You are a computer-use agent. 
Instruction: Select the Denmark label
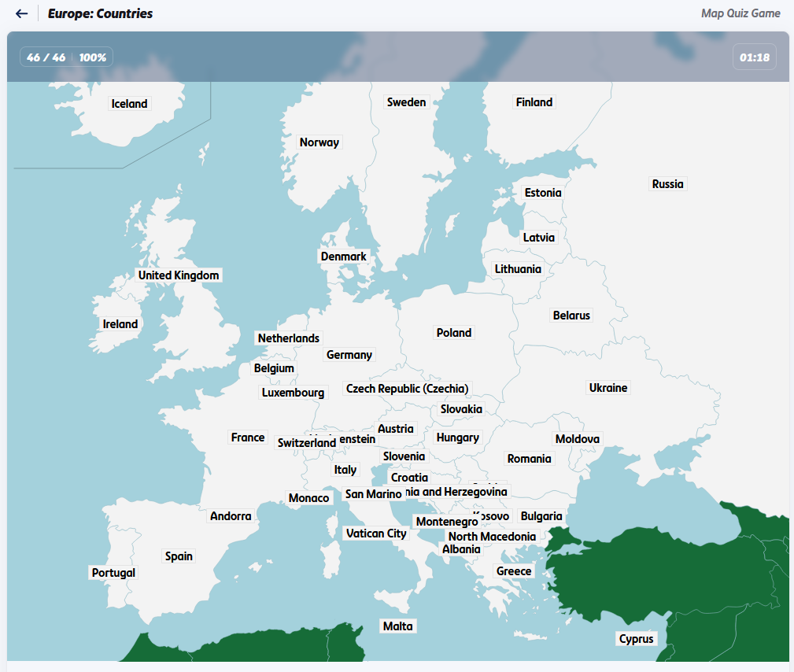[344, 257]
